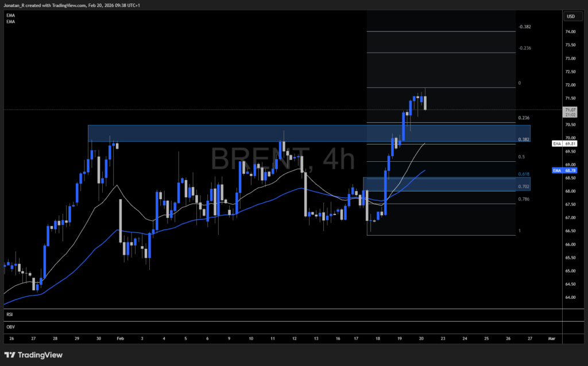The height and width of the screenshot is (366, 588).
Task: Click the TradingView logo at bottom left
Action: click(x=31, y=355)
